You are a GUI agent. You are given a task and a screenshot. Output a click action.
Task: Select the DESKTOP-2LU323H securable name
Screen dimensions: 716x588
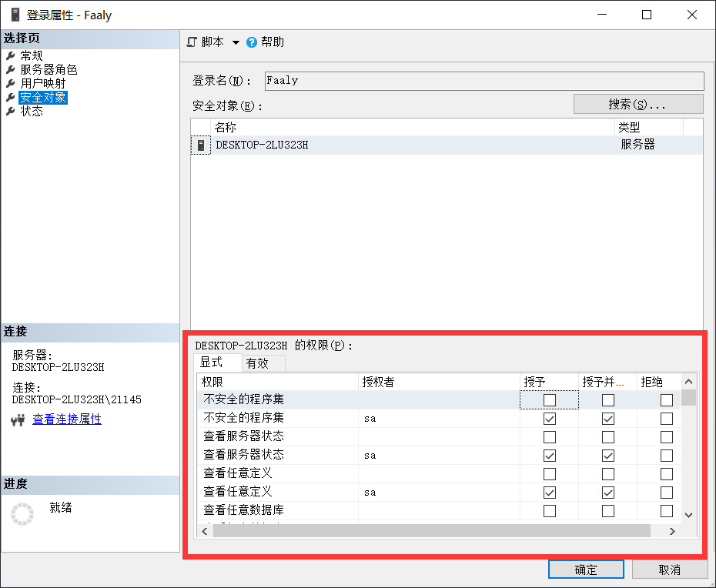262,145
